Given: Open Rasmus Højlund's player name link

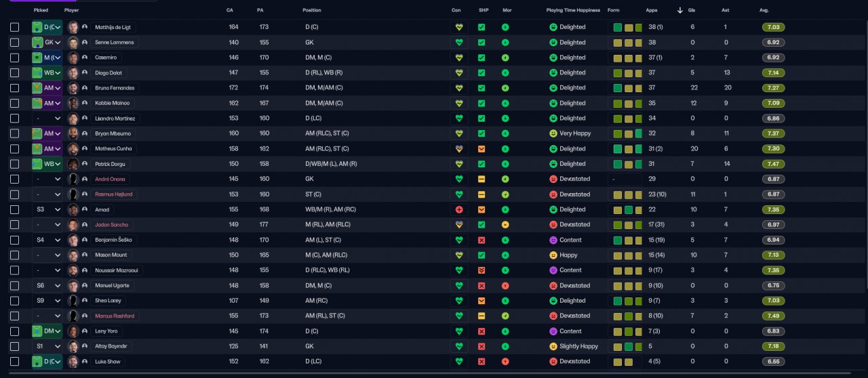Looking at the screenshot, I should tap(114, 194).
